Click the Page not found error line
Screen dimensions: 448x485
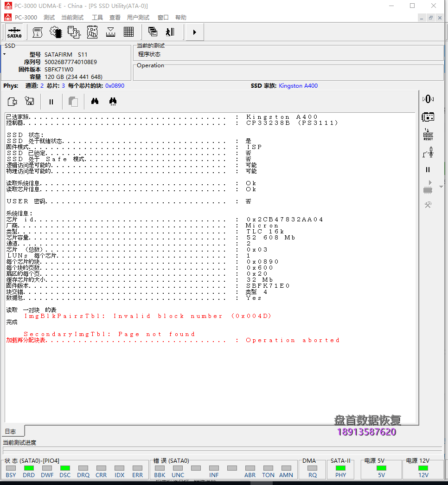point(109,334)
